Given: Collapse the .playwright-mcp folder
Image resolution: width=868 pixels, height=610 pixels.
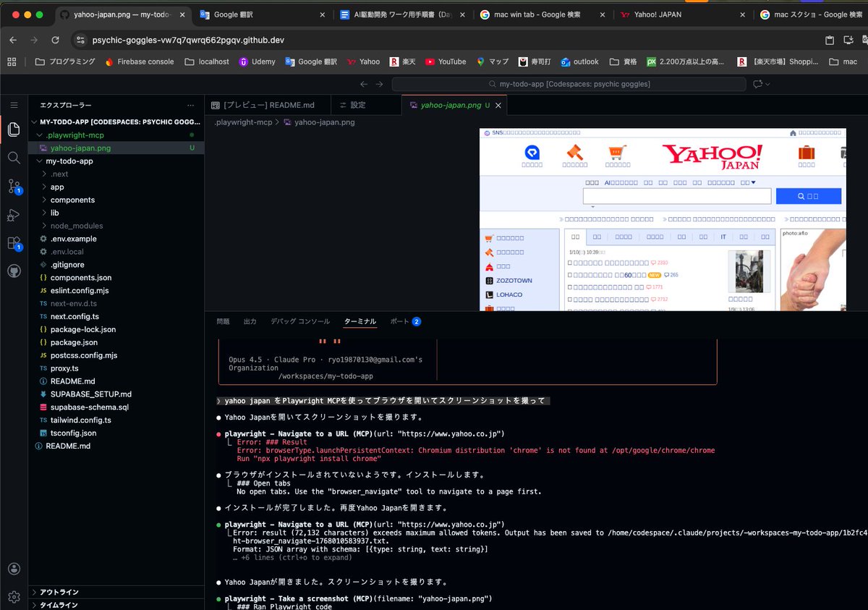Looking at the screenshot, I should click(116, 135).
